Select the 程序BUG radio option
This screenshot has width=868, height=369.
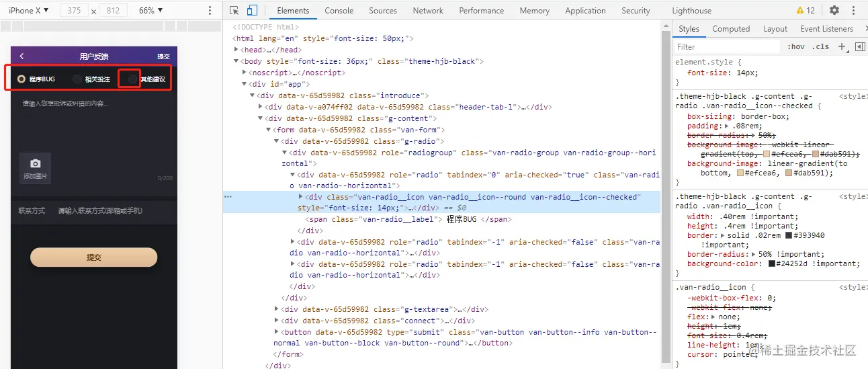(36, 79)
